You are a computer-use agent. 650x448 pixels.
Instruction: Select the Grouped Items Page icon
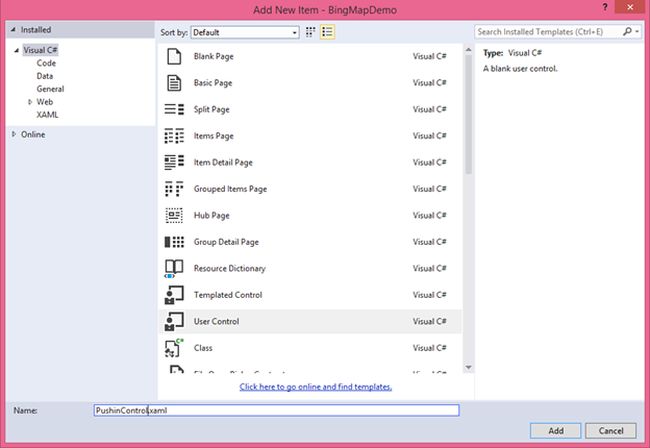(174, 189)
